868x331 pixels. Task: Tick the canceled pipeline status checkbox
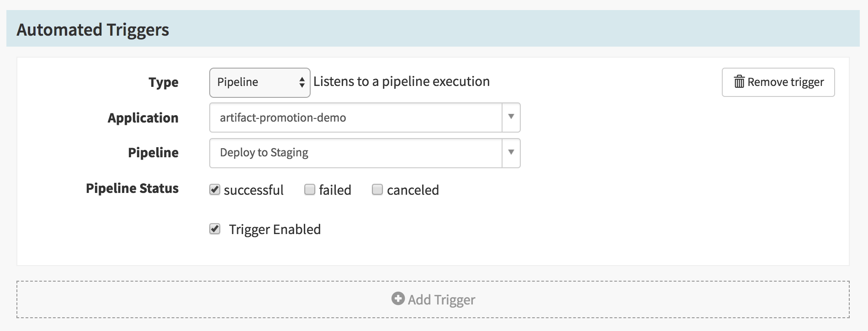(x=377, y=189)
